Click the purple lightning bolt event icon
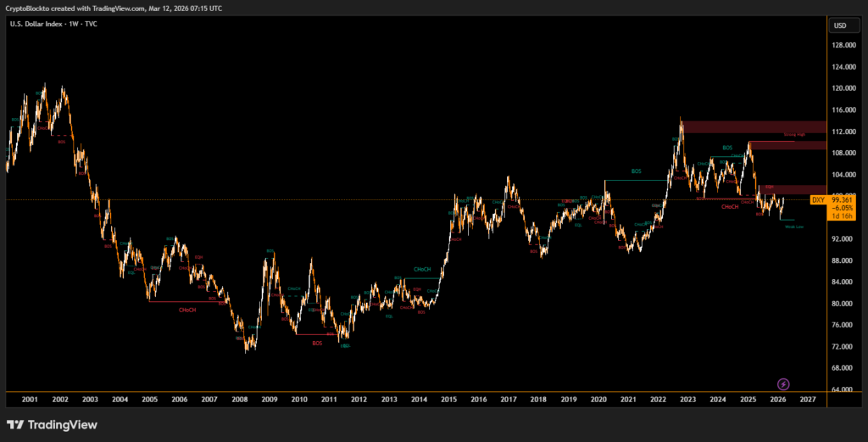Viewport: 868px width, 442px height. tap(784, 384)
